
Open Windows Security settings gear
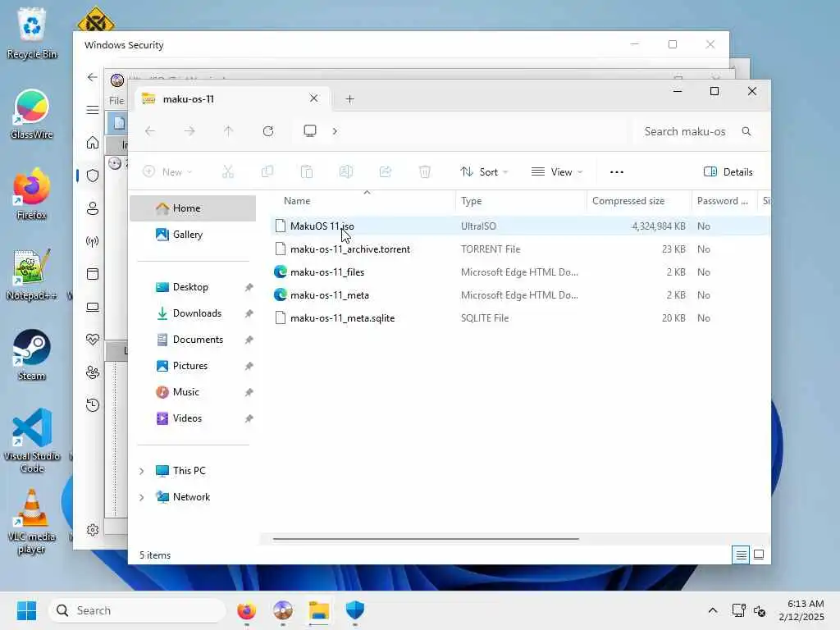[92, 530]
